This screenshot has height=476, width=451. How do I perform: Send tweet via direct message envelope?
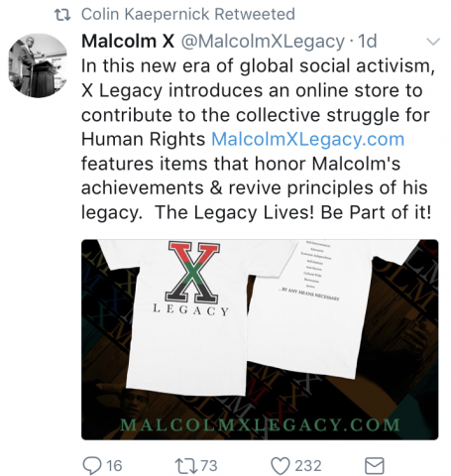click(375, 466)
